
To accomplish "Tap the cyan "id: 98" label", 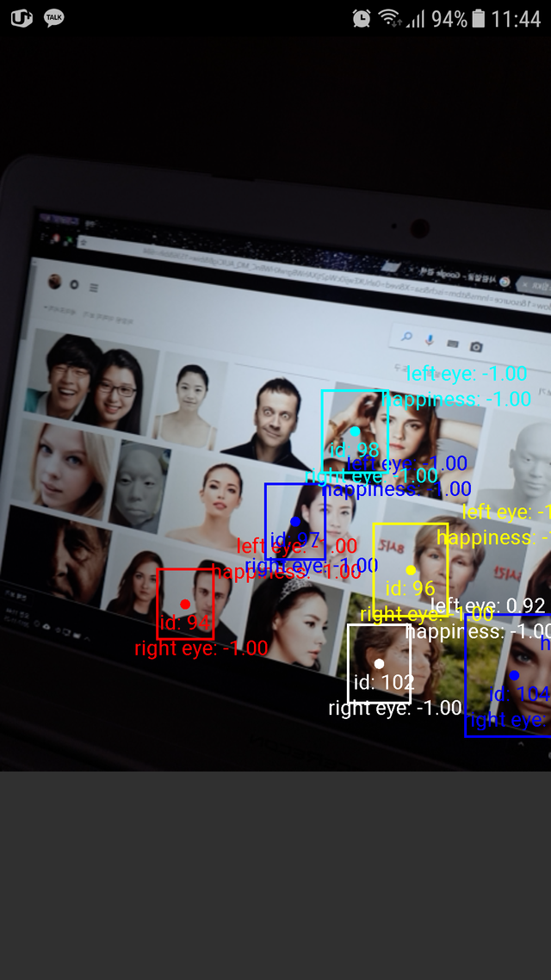I will pos(355,450).
